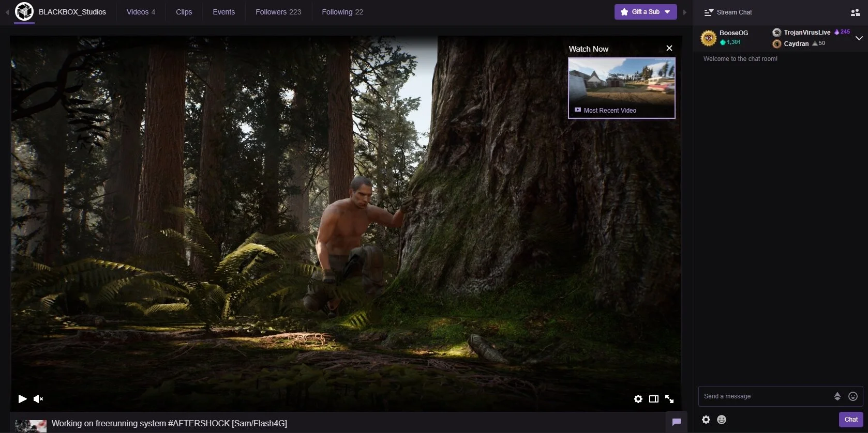
Task: Click TrojanVirusLive's 245 gift count
Action: click(842, 32)
